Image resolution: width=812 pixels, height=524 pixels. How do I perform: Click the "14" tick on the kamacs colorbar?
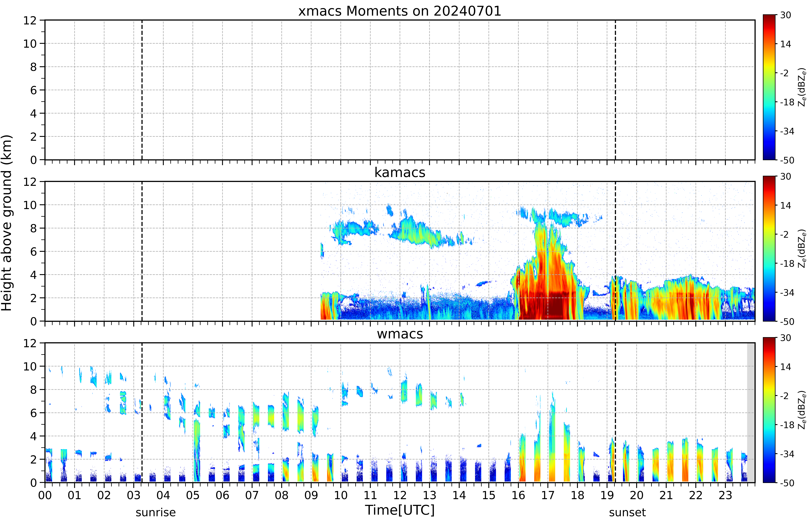click(x=785, y=206)
